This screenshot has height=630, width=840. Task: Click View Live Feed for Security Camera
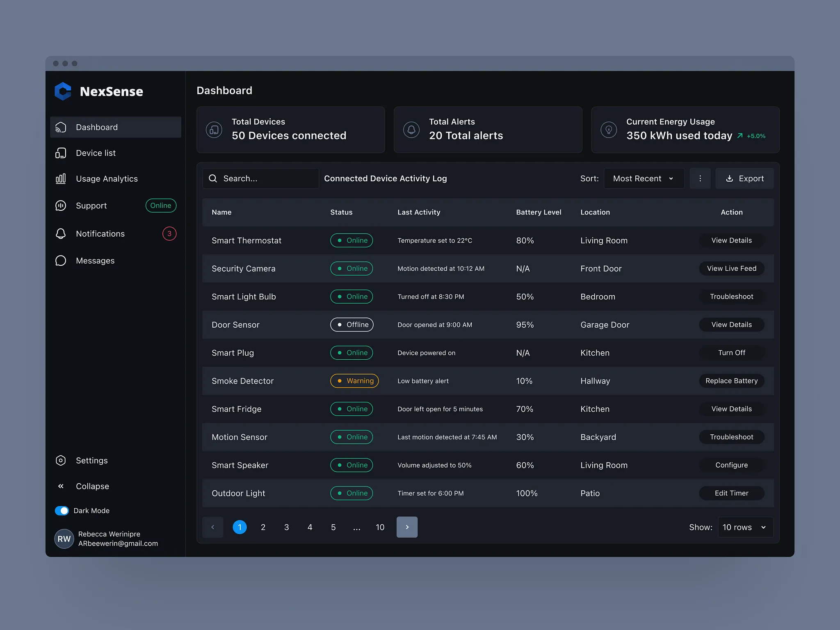731,268
